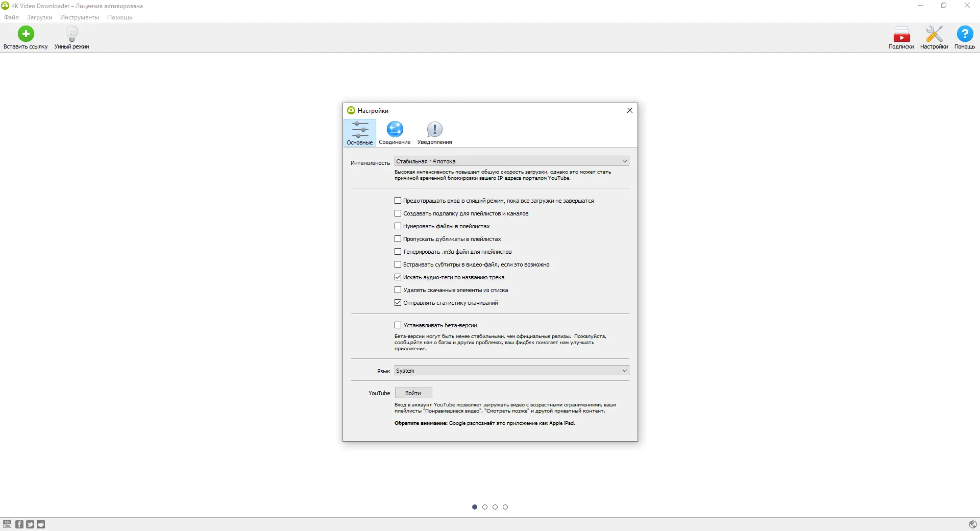Switch to the Основные settings tab
Viewport: 980px width, 531px height.
click(x=360, y=133)
